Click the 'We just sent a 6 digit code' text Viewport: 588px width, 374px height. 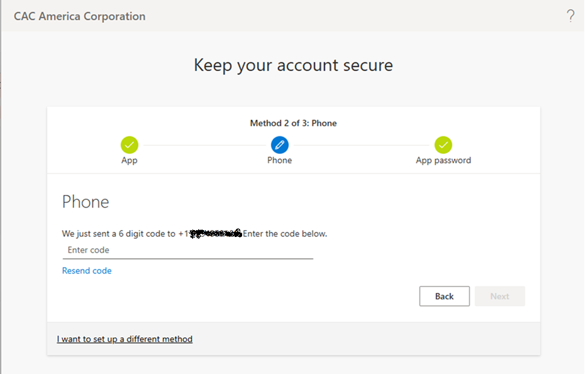[118, 234]
